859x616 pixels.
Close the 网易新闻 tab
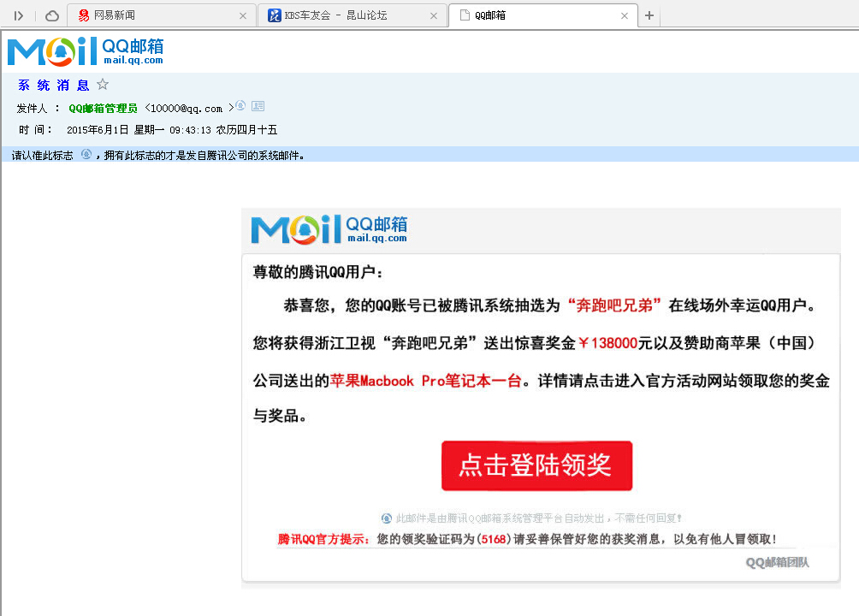tap(243, 16)
